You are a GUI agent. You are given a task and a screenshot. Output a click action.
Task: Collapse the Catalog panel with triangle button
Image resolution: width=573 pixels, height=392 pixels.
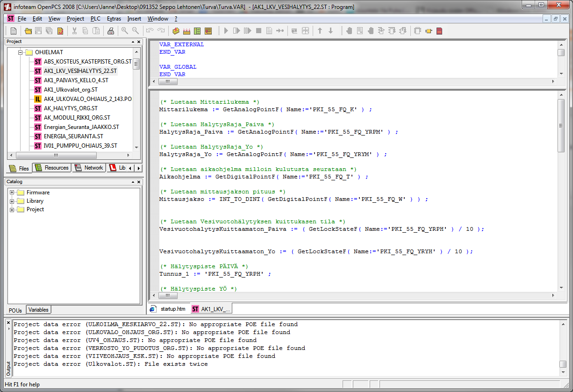(133, 182)
